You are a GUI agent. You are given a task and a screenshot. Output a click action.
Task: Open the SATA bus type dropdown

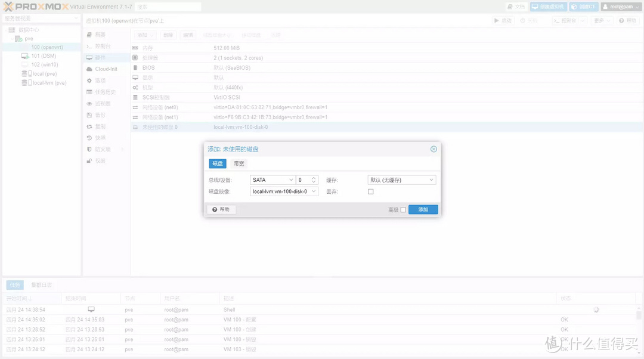pyautogui.click(x=273, y=180)
